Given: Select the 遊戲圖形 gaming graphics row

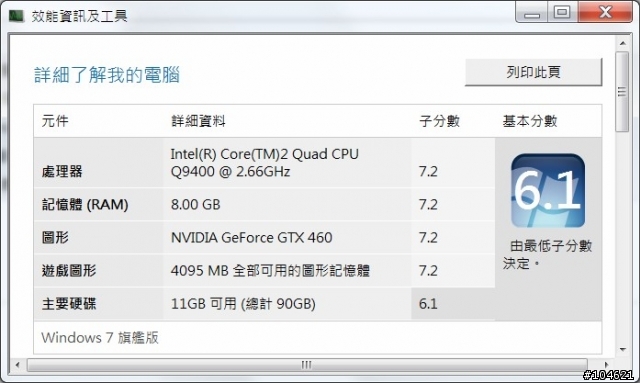Looking at the screenshot, I should 264,270.
